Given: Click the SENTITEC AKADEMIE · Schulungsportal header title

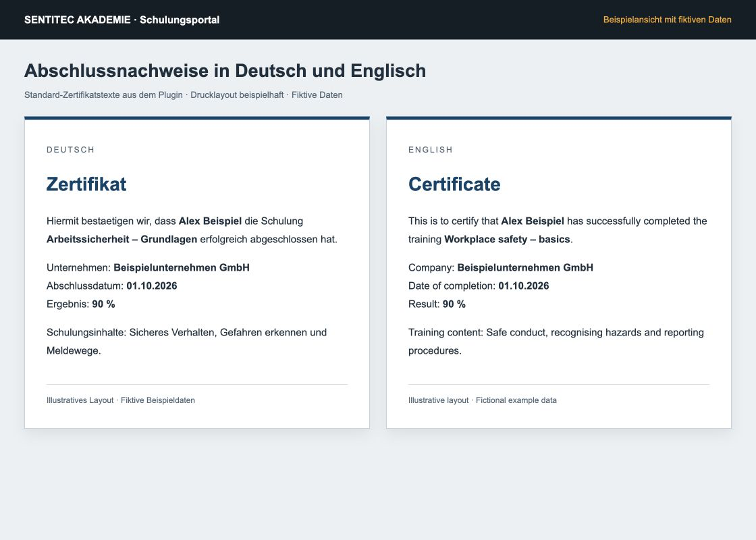Looking at the screenshot, I should pyautogui.click(x=122, y=20).
